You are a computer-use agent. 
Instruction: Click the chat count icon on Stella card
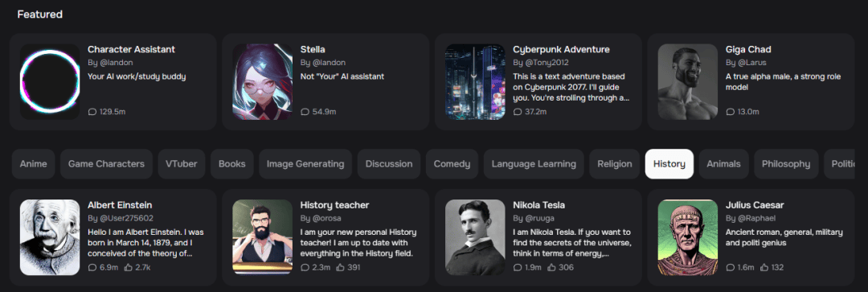pyautogui.click(x=305, y=112)
